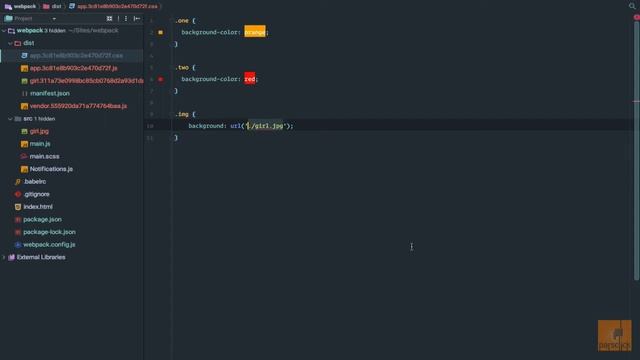Click the manifest.json file icon
Image resolution: width=640 pixels, height=360 pixels.
coord(24,93)
